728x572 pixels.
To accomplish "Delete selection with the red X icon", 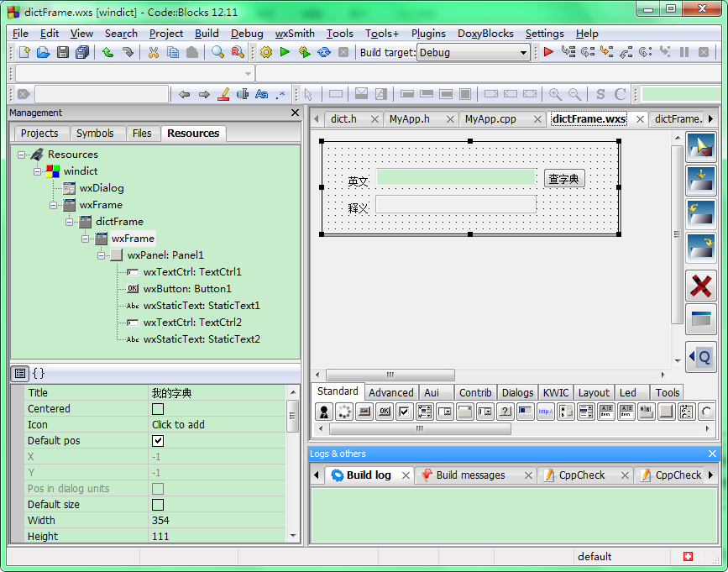I will pos(700,286).
